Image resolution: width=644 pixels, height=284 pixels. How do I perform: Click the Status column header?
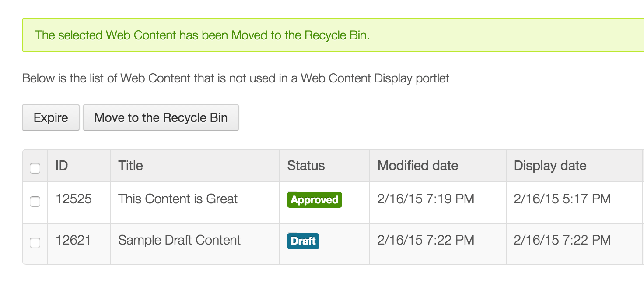pos(306,166)
